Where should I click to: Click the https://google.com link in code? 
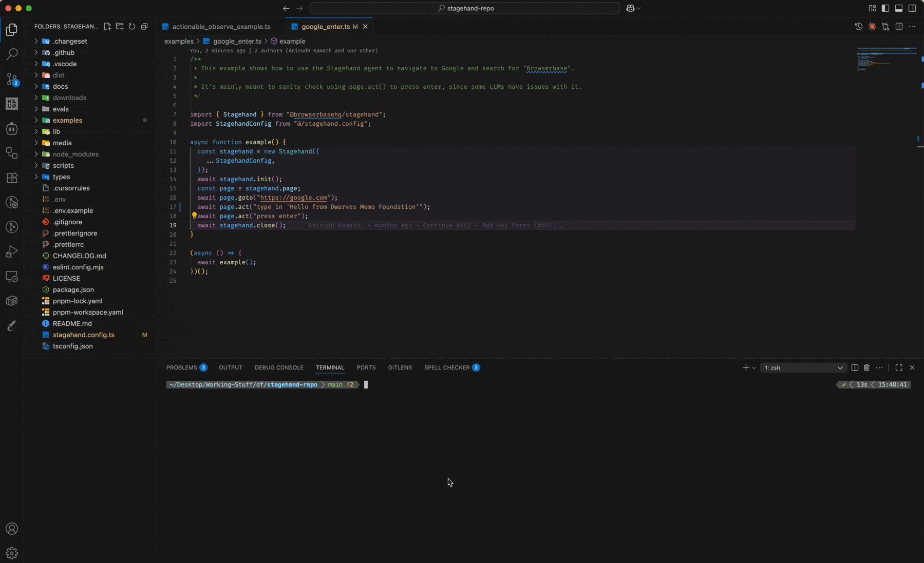click(293, 198)
